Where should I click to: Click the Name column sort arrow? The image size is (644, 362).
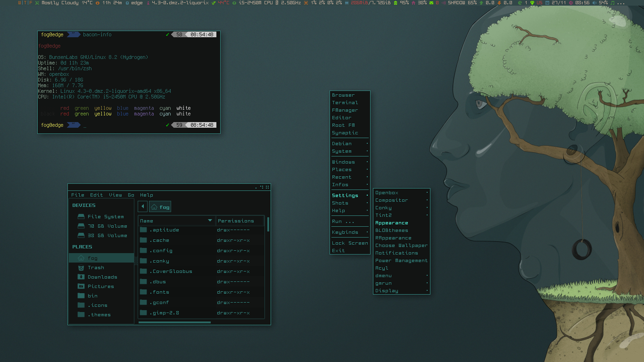pos(210,221)
